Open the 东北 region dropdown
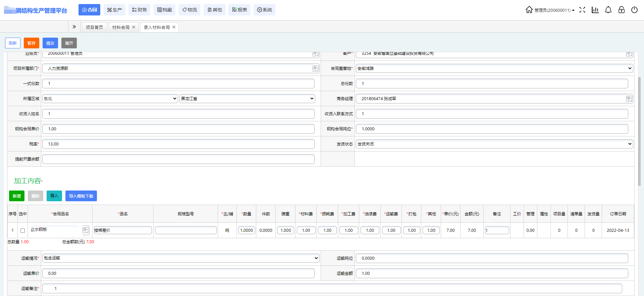 click(x=110, y=98)
